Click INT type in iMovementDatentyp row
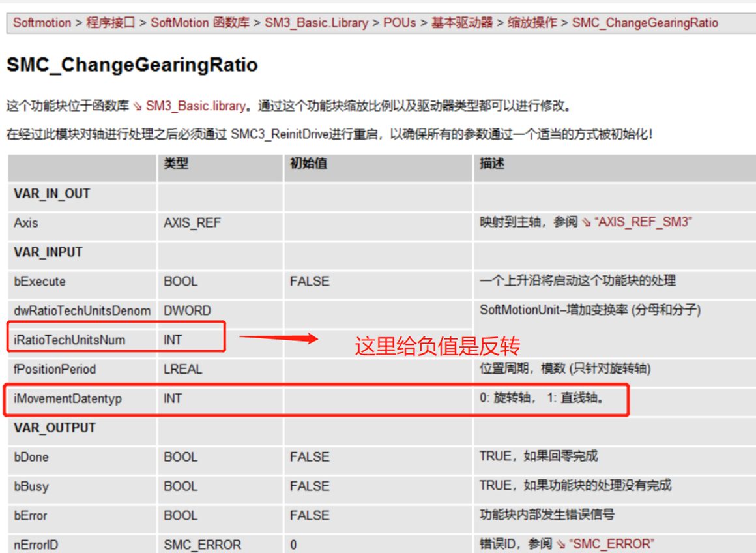Screen dimensions: 756x553 pos(173,398)
